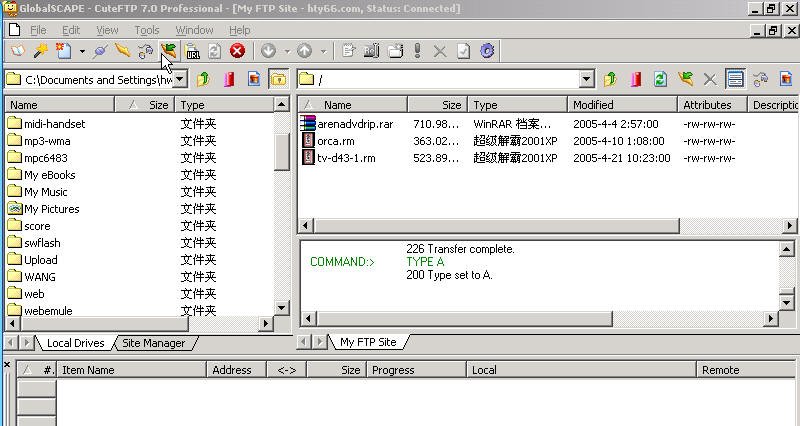This screenshot has height=426, width=800.
Task: Click the Address queue column header
Action: click(x=236, y=370)
